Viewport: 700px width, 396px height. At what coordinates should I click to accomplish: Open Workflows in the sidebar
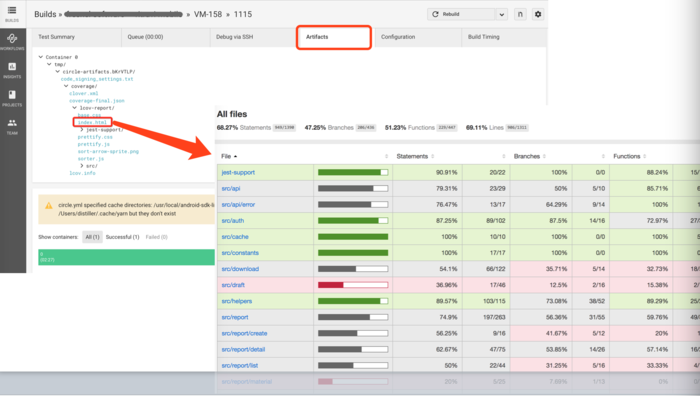click(x=12, y=41)
